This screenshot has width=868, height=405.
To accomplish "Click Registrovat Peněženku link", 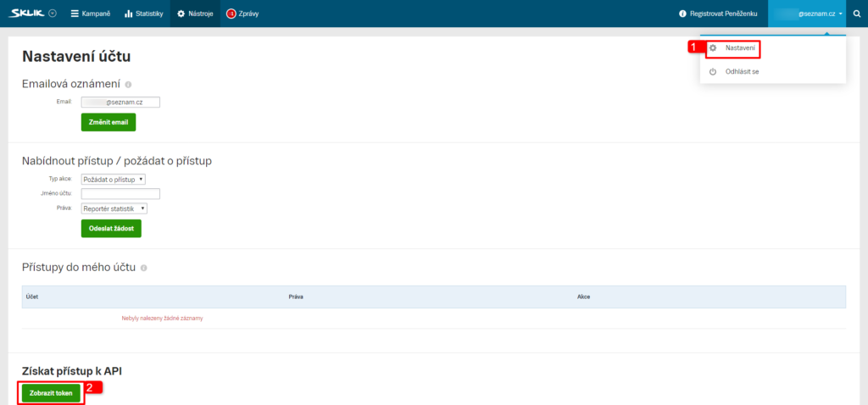I will click(723, 14).
